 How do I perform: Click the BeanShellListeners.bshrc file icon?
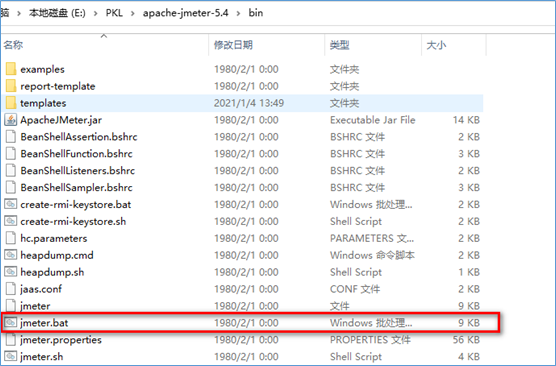11,171
